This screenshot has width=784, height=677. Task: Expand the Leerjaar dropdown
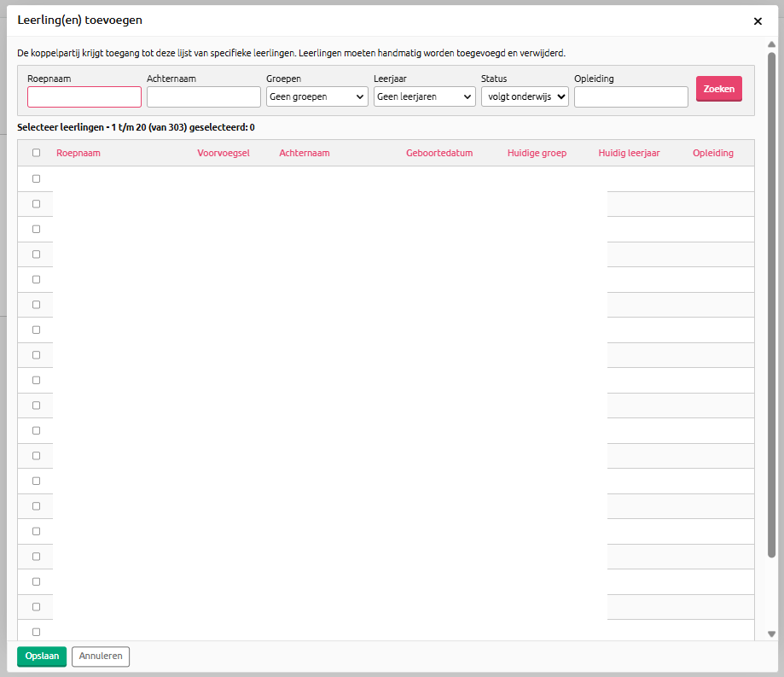pyautogui.click(x=424, y=97)
